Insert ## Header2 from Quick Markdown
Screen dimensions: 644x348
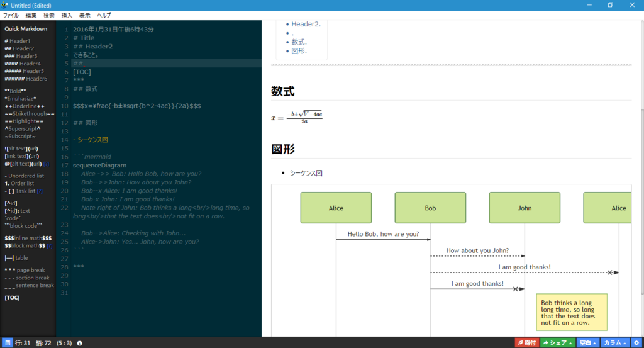19,48
